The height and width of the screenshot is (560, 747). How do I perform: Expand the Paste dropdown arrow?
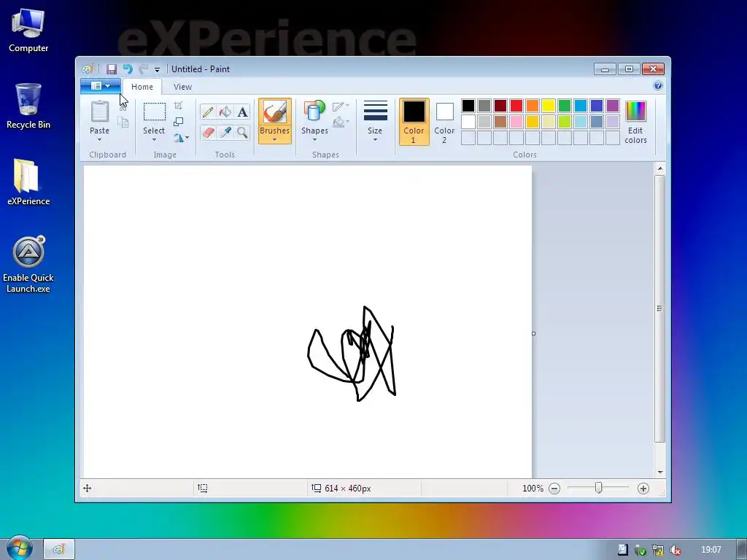point(99,139)
